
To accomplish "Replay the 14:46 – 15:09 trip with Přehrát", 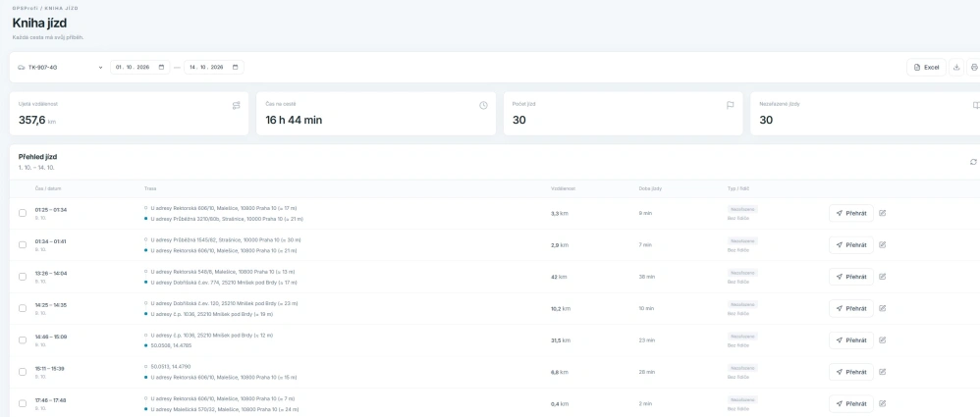I will click(851, 340).
